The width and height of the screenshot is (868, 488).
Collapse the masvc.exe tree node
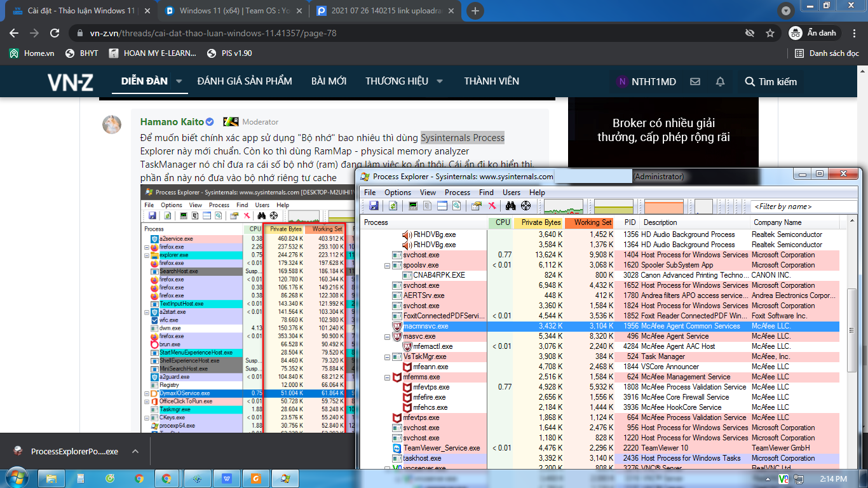pos(388,336)
